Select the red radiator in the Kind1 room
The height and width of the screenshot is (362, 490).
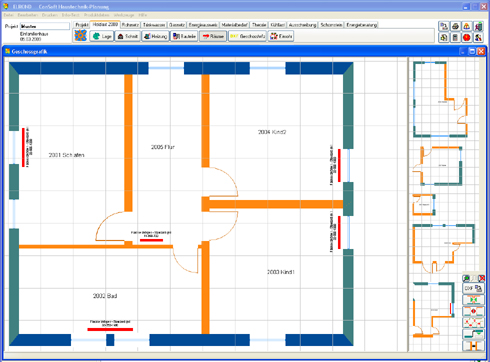pyautogui.click(x=339, y=232)
